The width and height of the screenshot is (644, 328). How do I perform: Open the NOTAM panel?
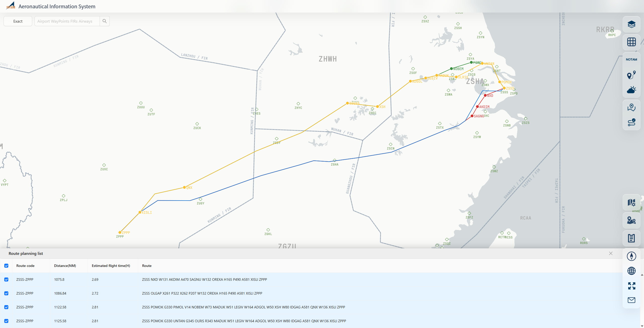631,60
